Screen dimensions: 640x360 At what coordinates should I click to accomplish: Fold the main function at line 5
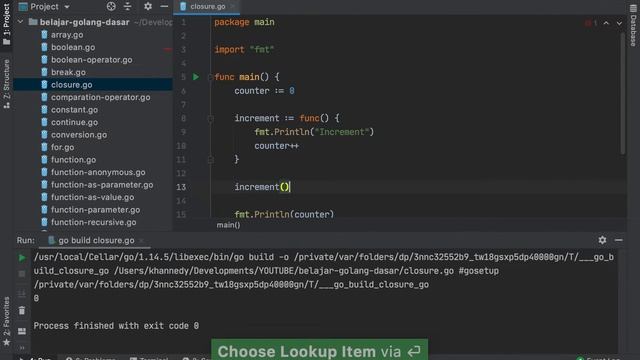coord(210,77)
